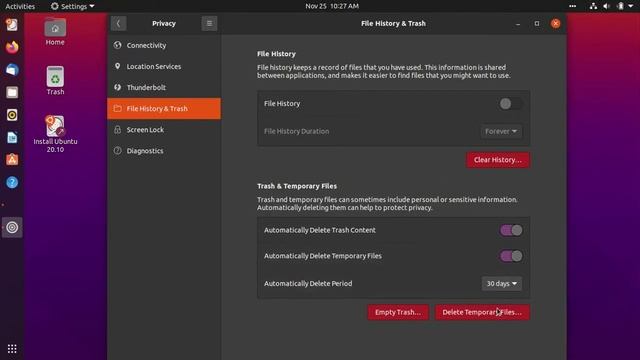Click the volume icon in top bar
The image size is (640, 360).
pyautogui.click(x=607, y=6)
